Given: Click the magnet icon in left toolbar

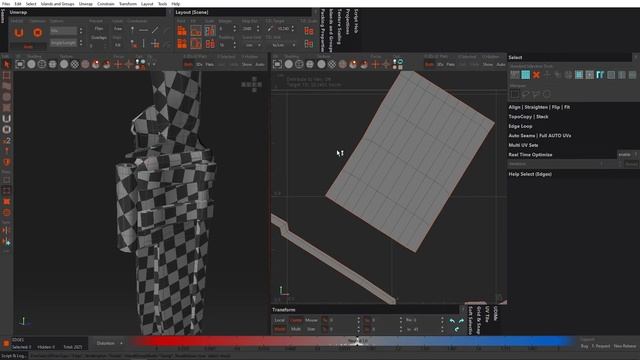Looking at the screenshot, I should pos(7,119).
